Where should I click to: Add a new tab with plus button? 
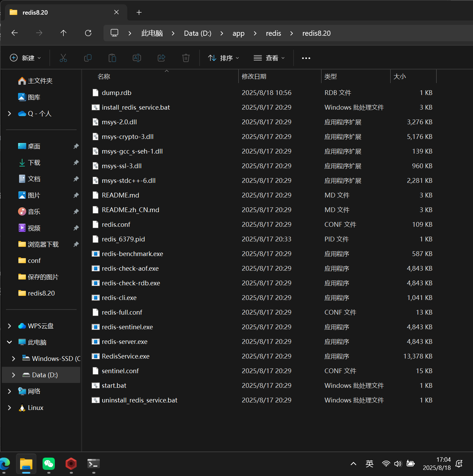139,12
